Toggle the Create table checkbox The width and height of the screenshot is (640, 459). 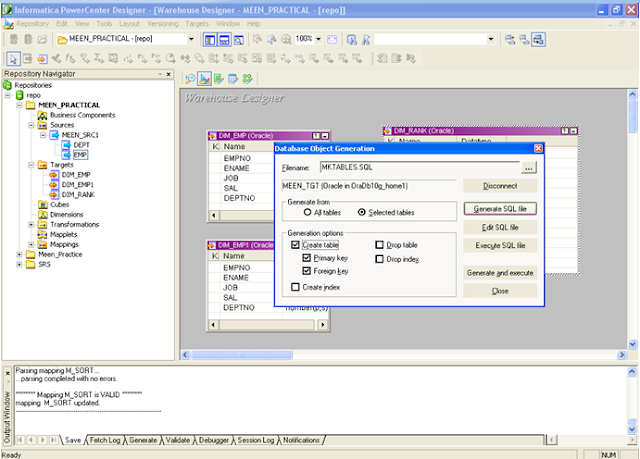(296, 245)
